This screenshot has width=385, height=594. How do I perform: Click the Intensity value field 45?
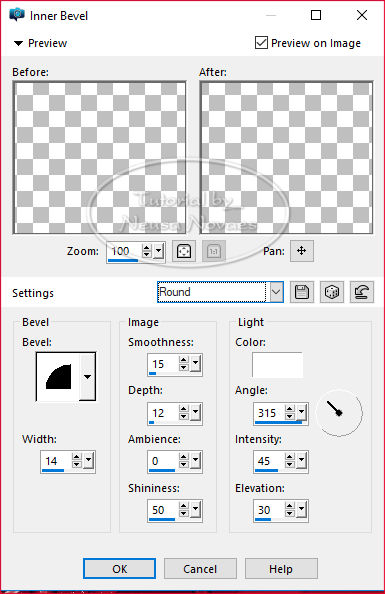pos(269,461)
